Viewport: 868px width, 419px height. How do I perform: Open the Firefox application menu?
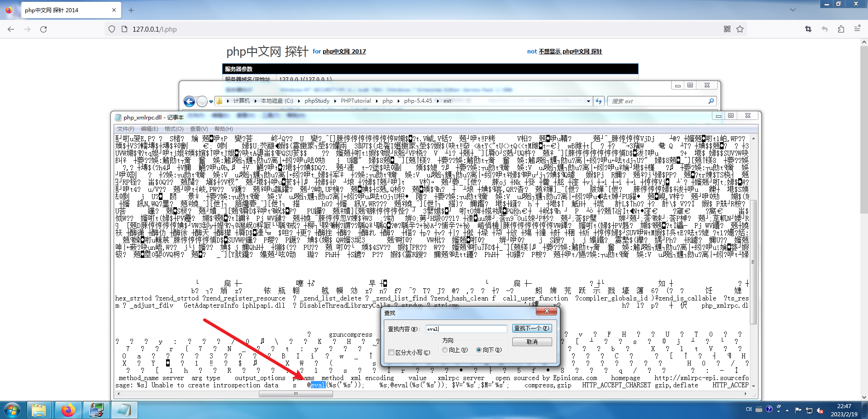pyautogui.click(x=857, y=29)
